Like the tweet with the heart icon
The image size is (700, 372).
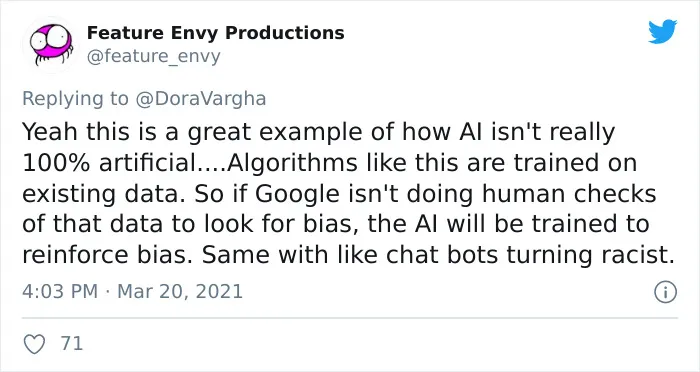[34, 344]
